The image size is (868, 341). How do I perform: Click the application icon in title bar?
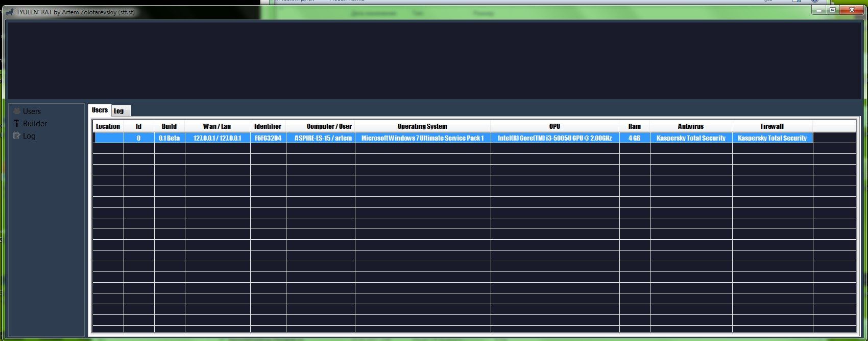pyautogui.click(x=9, y=12)
